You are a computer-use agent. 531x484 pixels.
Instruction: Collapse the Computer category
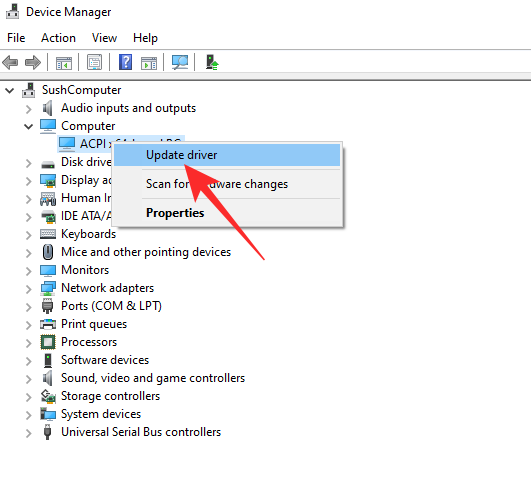[28, 126]
